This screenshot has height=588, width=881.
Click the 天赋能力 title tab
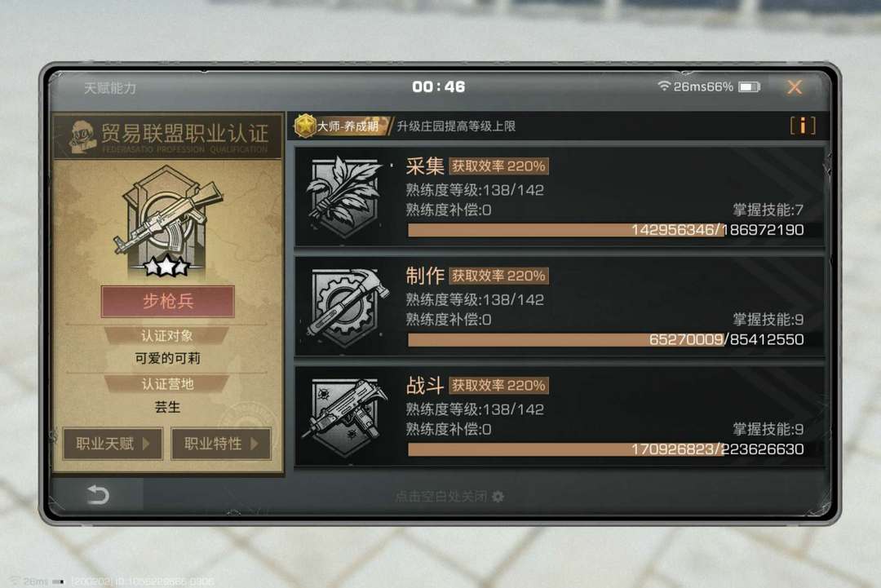(x=110, y=88)
